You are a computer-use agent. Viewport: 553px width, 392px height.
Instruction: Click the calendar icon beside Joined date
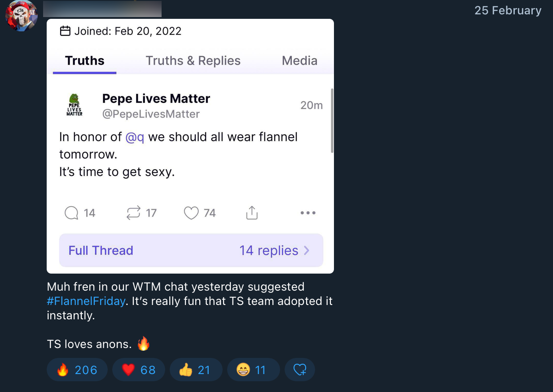tap(65, 31)
